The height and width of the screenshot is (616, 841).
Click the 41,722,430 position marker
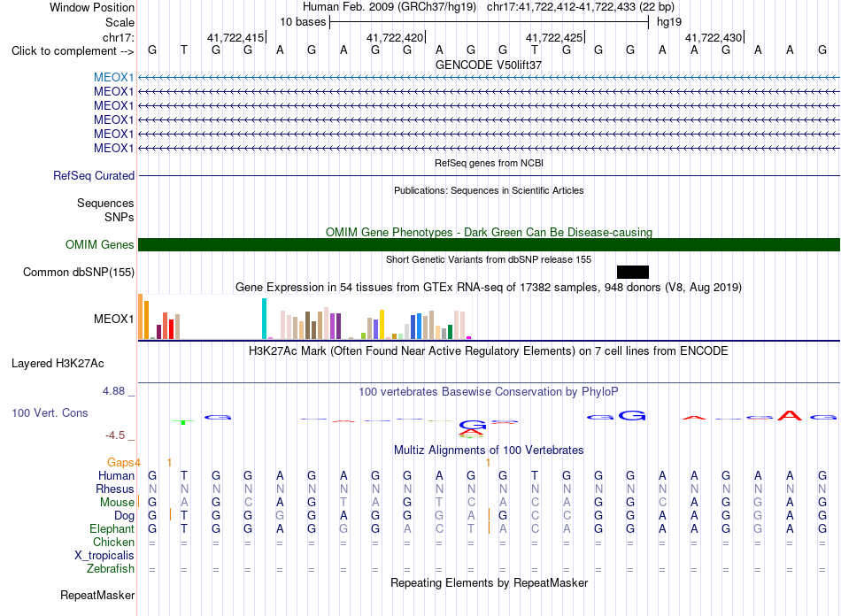point(714,37)
